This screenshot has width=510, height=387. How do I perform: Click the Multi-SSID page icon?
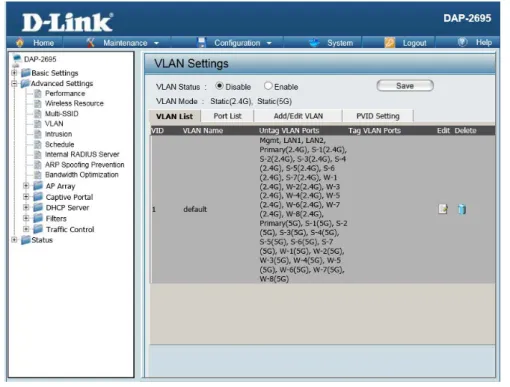point(38,114)
